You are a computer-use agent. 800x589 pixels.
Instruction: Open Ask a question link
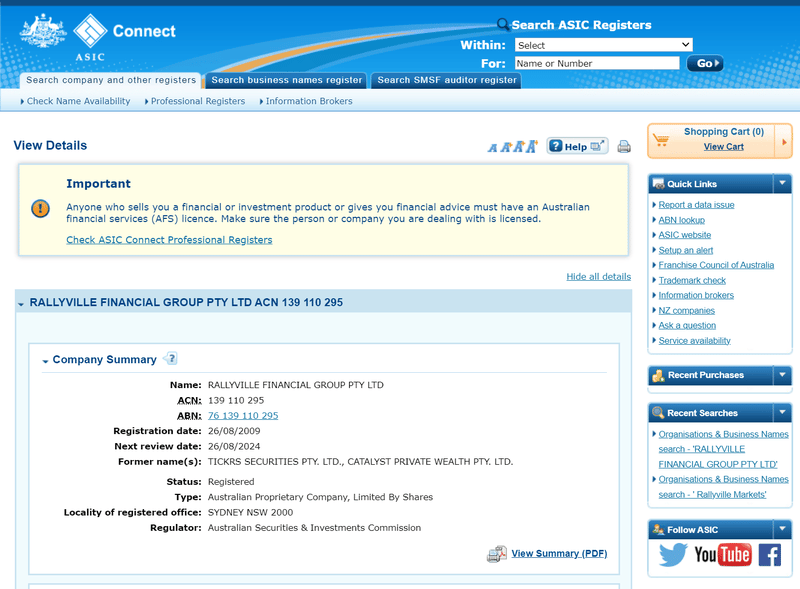pyautogui.click(x=687, y=325)
